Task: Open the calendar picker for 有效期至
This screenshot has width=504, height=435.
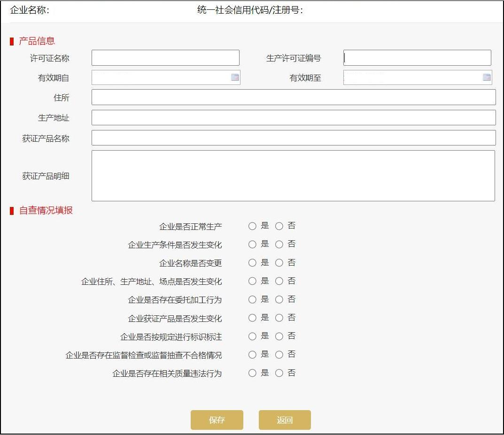Action: tap(487, 77)
